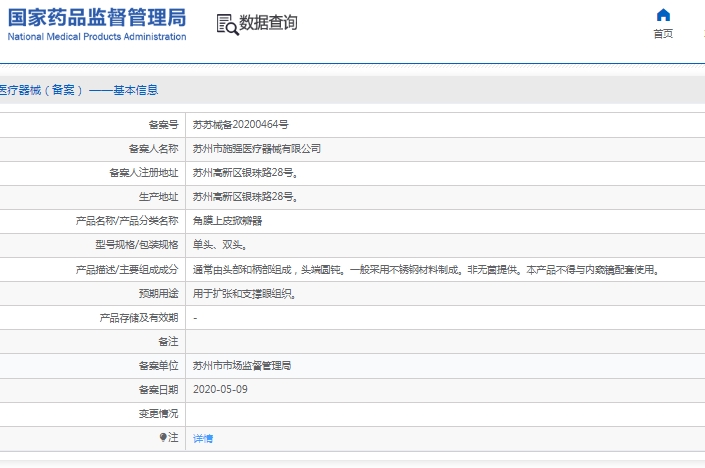Screen dimensions: 705x468
Task: Click the 变更情况 row label
Action: pos(159,414)
